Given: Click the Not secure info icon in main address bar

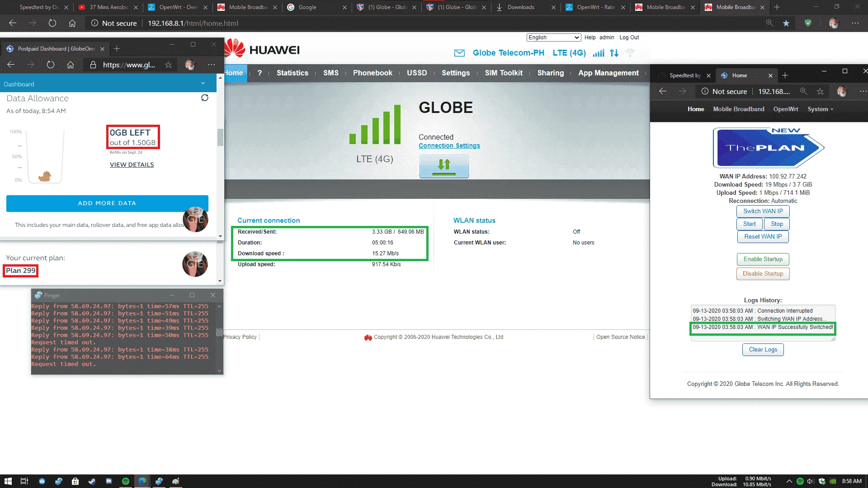Looking at the screenshot, I should (94, 23).
